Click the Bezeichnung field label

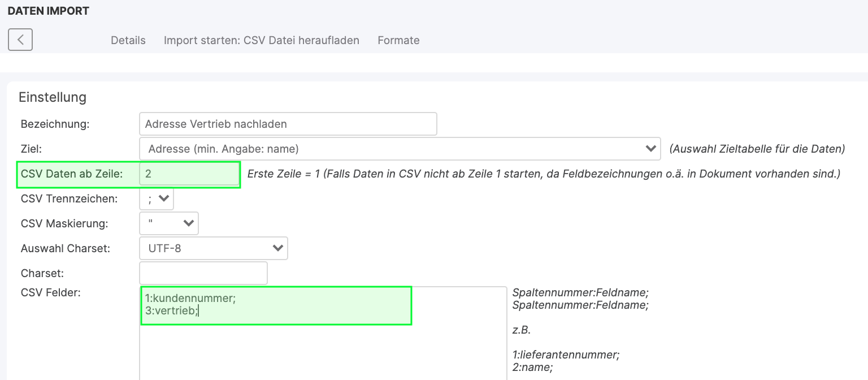coord(55,124)
